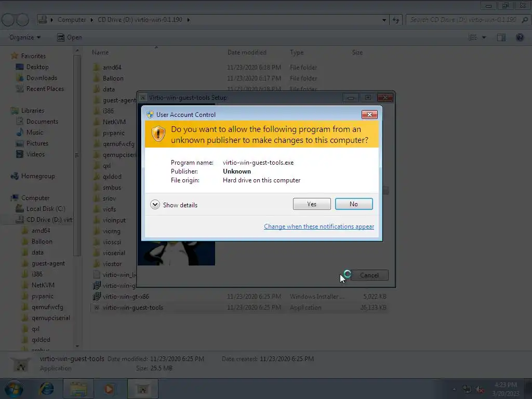The height and width of the screenshot is (399, 532).
Task: Close the User Account Control dialog
Action: click(x=369, y=115)
